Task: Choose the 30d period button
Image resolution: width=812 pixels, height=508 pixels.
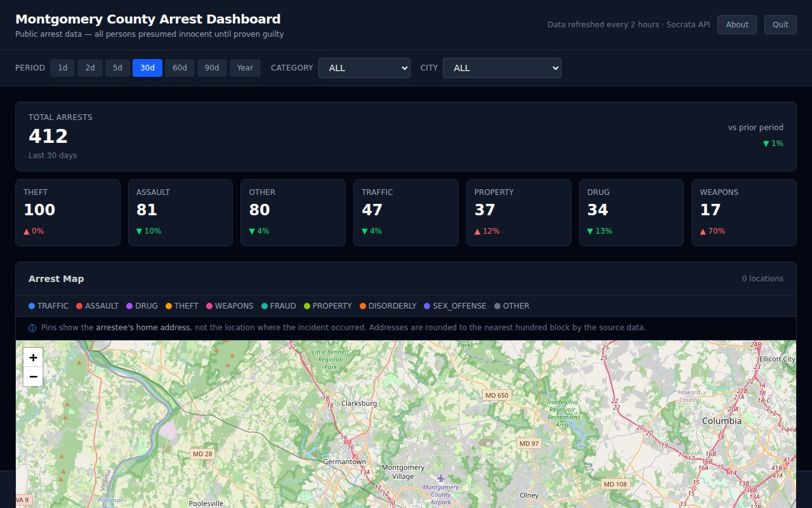Action: (147, 68)
